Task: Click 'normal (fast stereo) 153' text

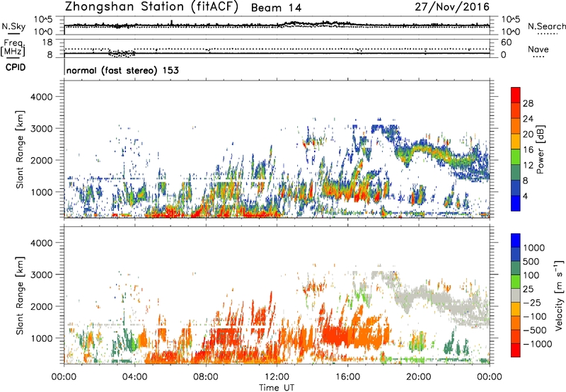Action: (x=122, y=70)
